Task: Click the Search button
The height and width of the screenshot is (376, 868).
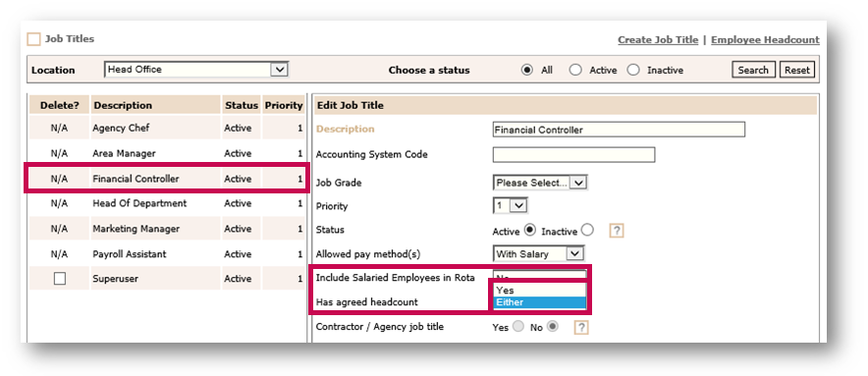Action: click(753, 71)
